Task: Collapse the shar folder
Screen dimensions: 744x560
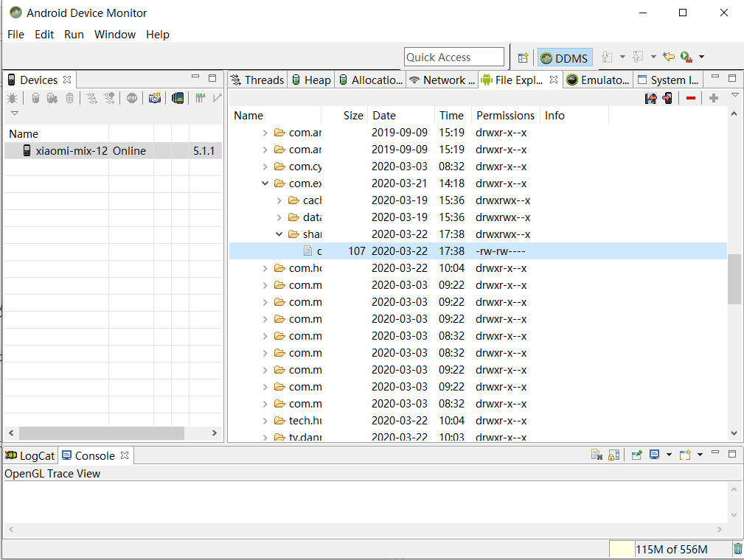Action: pyautogui.click(x=279, y=234)
